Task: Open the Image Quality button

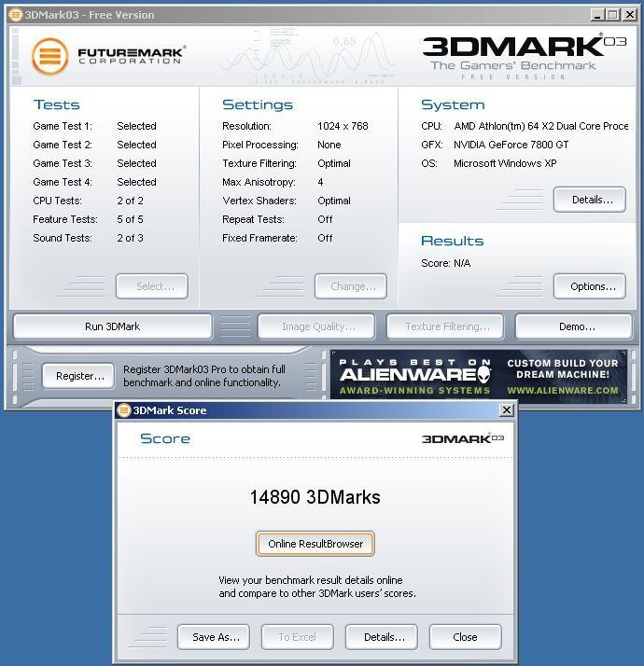Action: click(x=316, y=326)
